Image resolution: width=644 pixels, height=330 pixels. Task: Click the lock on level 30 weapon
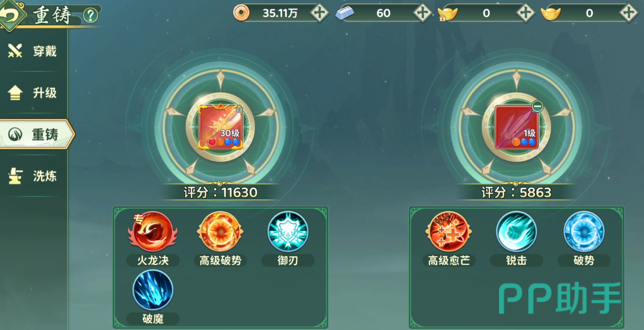[x=239, y=109]
